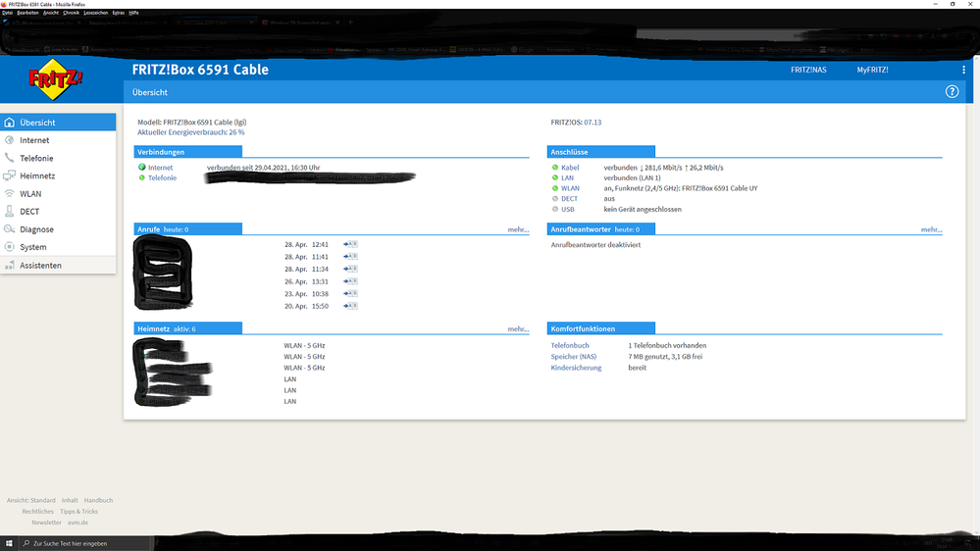Click LAN link under Anschlüsse
Viewport: 980px width, 551px height.
coord(568,178)
